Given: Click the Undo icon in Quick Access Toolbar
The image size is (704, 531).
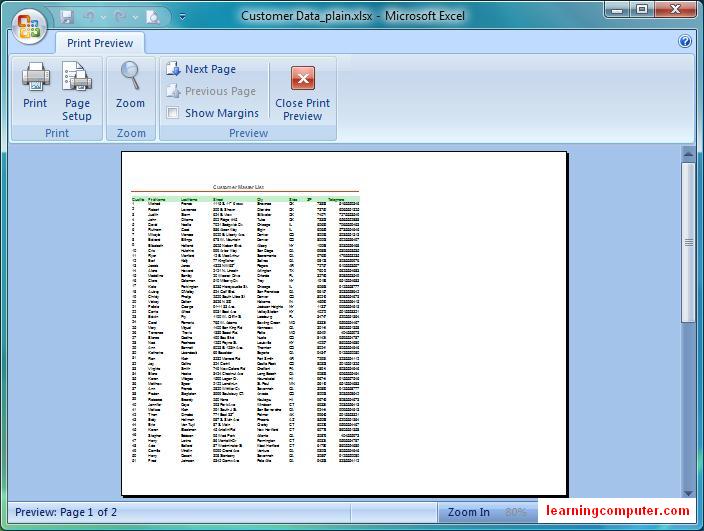Looking at the screenshot, I should coord(89,17).
